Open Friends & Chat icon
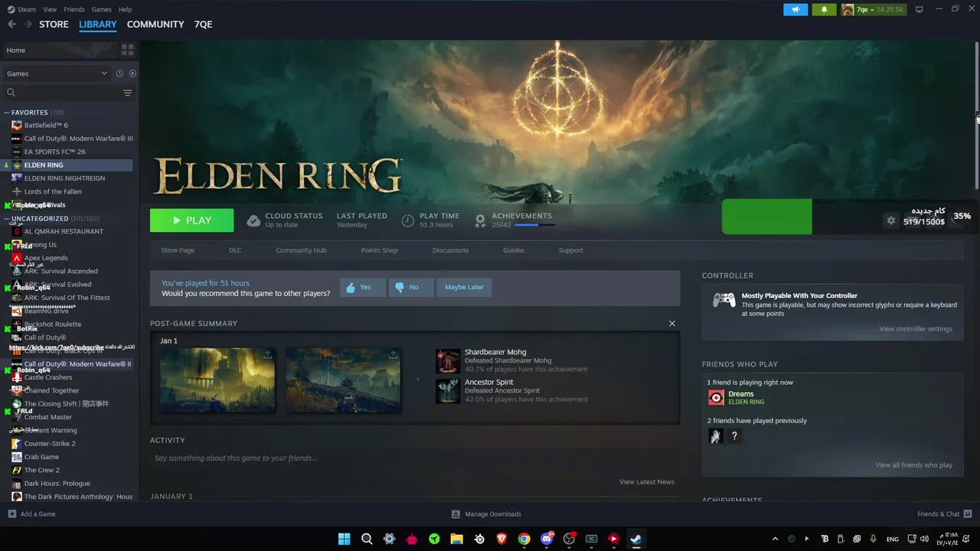 click(x=967, y=514)
